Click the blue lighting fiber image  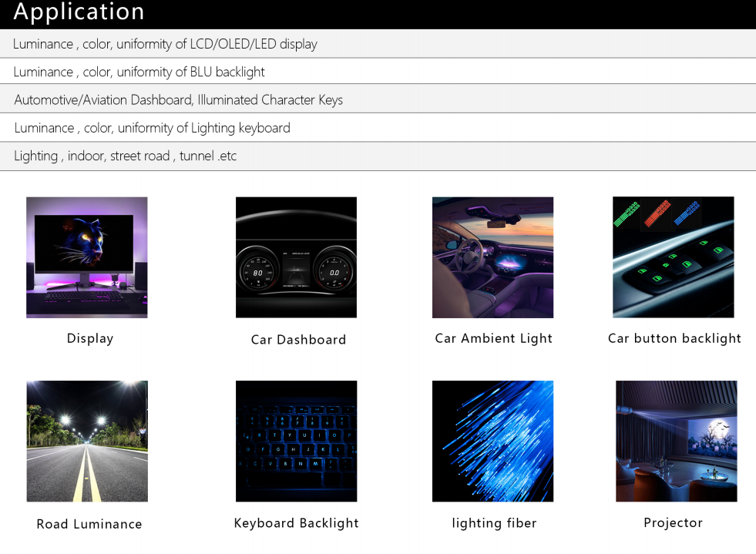coord(492,442)
